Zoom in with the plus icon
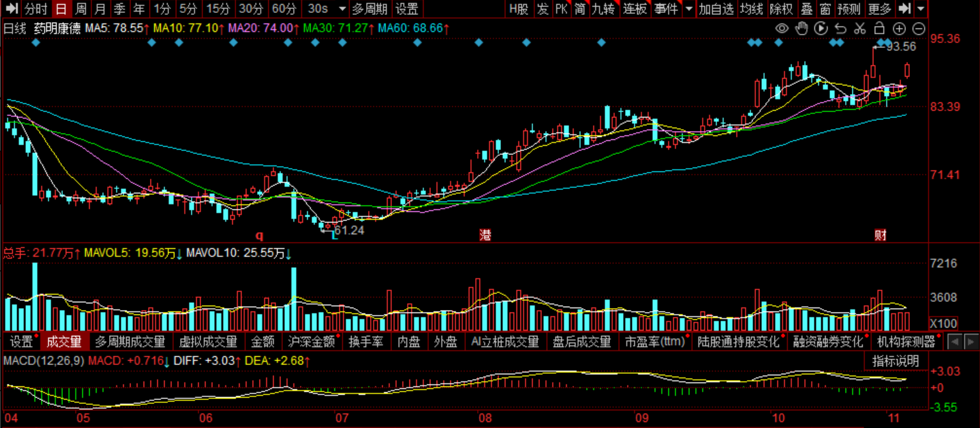Image resolution: width=980 pixels, height=428 pixels. tap(899, 29)
